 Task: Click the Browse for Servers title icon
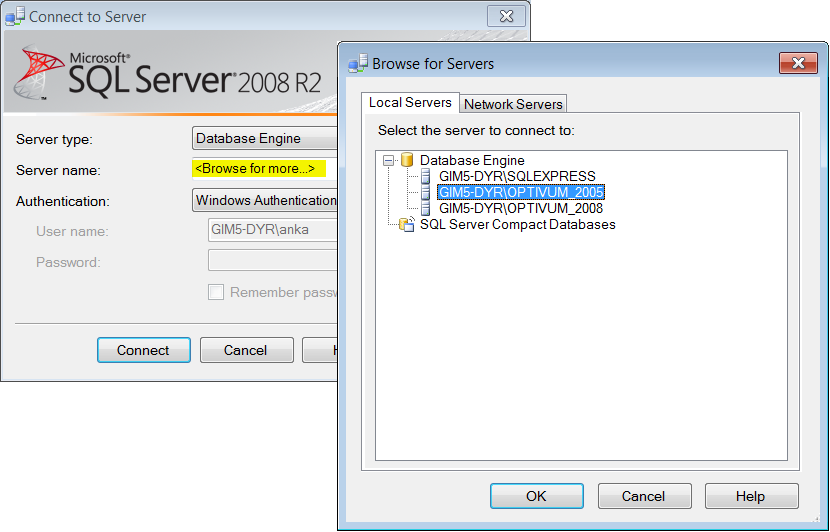(358, 64)
